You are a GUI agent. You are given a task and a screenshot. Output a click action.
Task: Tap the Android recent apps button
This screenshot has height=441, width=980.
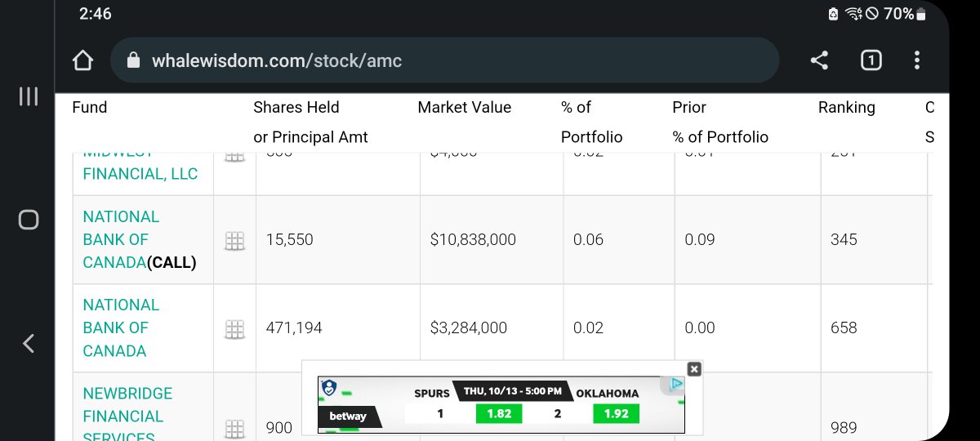29,96
